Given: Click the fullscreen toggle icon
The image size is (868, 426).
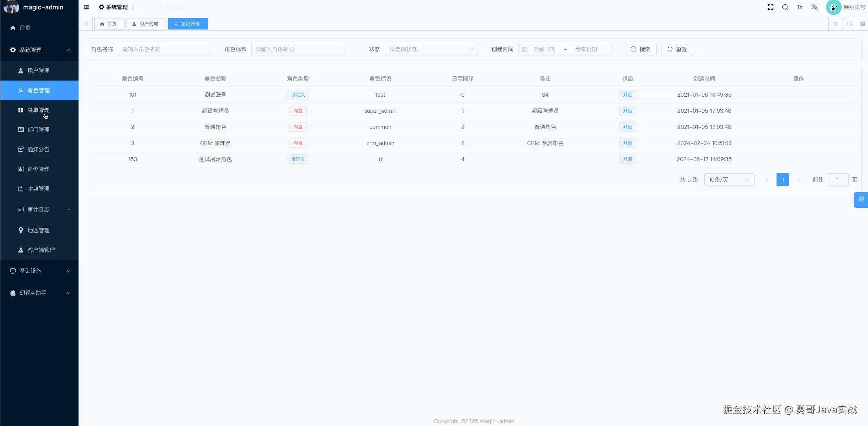Looking at the screenshot, I should click(770, 7).
